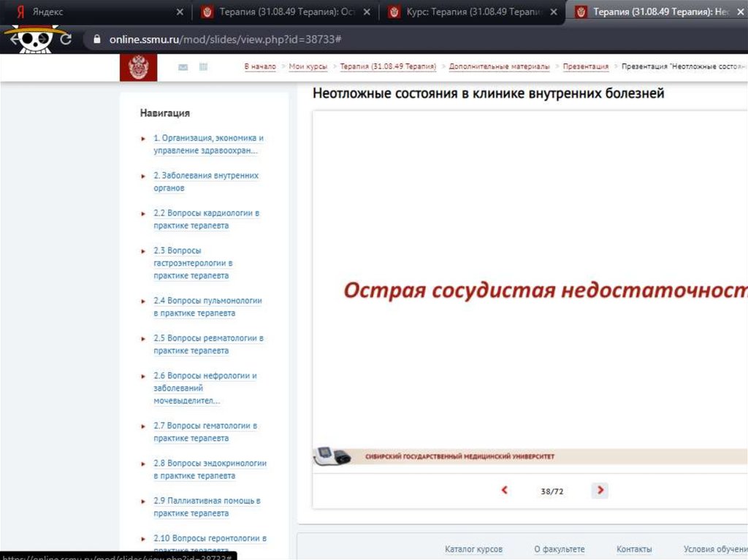Expand '2.4 Вопросы пульмонологии' navigation item
Viewport: 748px width, 560px height.
tap(143, 301)
